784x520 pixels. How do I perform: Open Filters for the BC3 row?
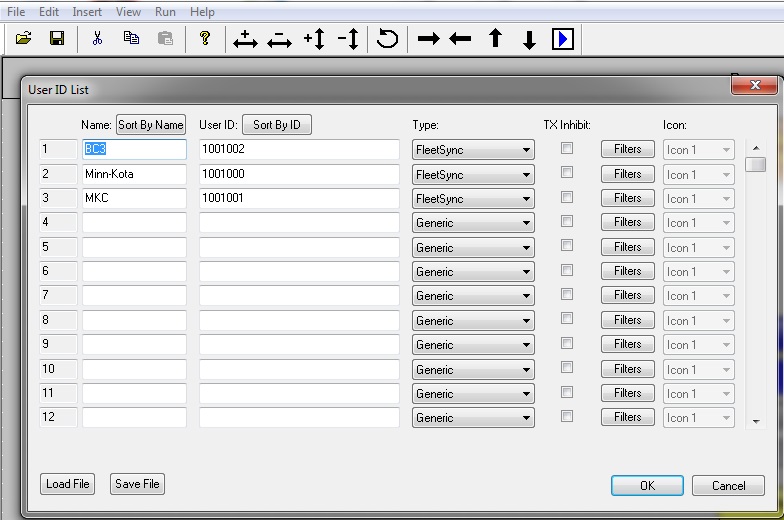[628, 149]
